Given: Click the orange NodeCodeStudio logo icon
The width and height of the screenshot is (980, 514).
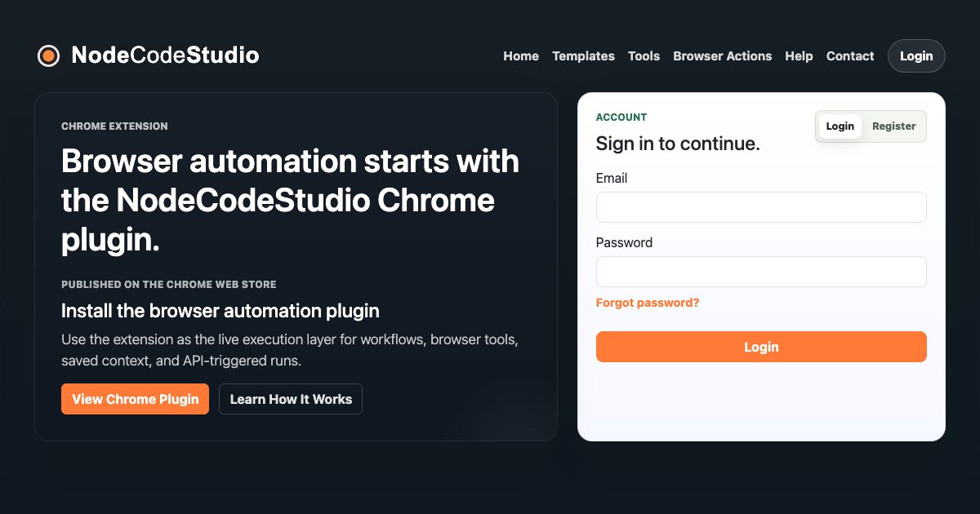Looking at the screenshot, I should click(48, 55).
